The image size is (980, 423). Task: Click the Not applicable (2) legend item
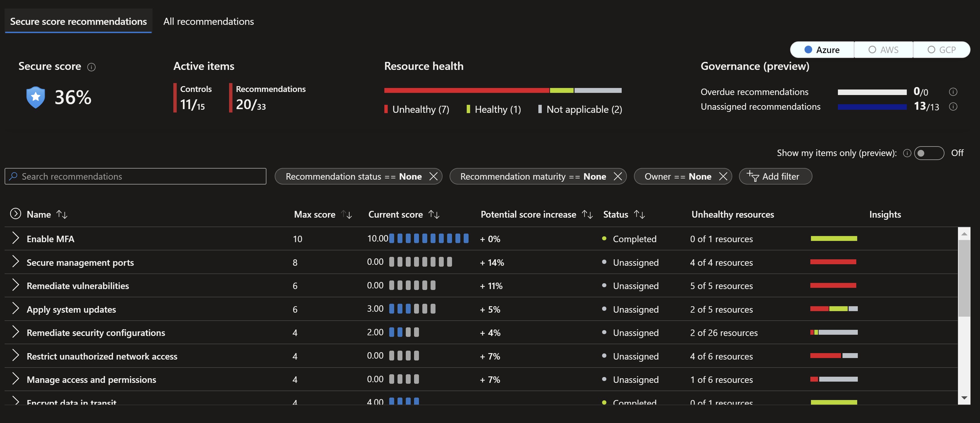pyautogui.click(x=580, y=110)
